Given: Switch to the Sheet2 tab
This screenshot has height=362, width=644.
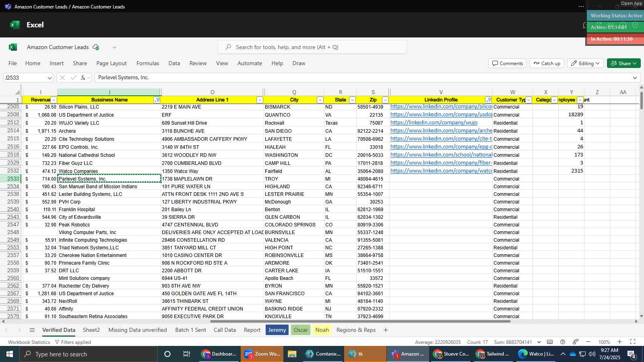Looking at the screenshot, I should click(x=91, y=330).
